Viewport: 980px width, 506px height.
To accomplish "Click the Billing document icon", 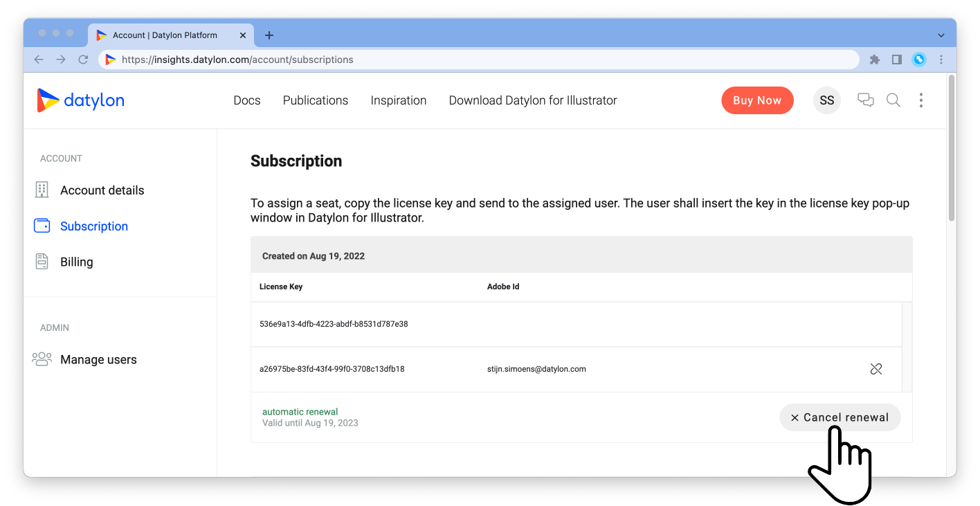I will point(42,262).
